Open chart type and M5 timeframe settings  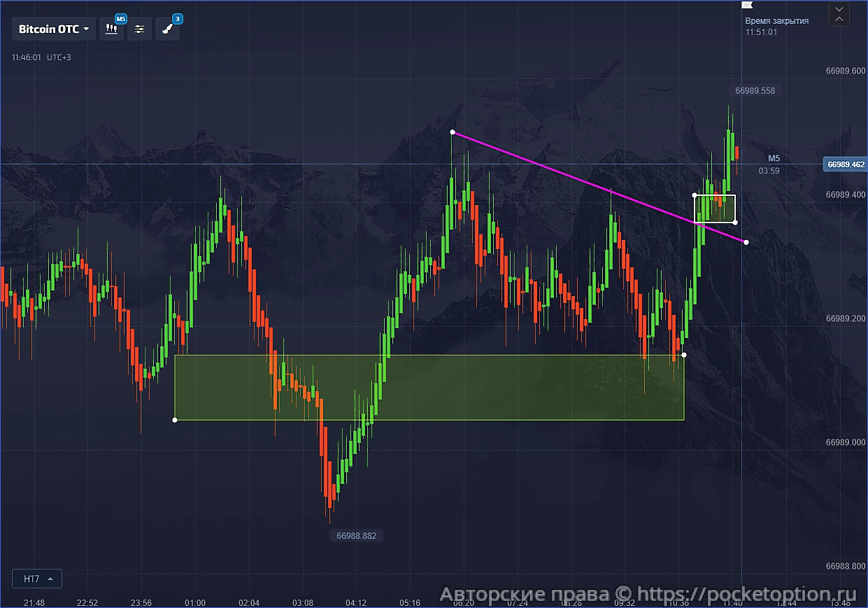tap(111, 29)
